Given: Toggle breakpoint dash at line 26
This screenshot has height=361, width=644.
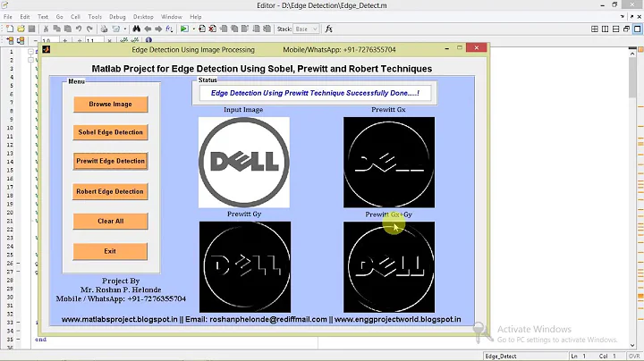Looking at the screenshot, I should click(19, 263).
